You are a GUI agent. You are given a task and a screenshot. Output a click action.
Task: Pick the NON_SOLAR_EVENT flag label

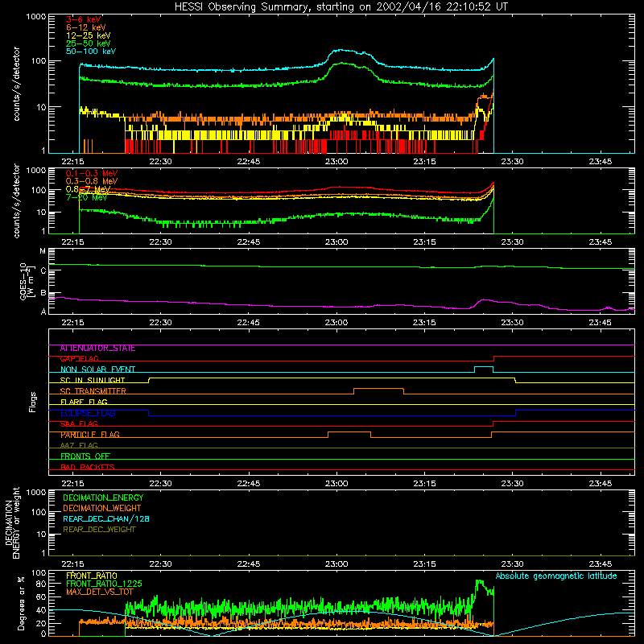pyautogui.click(x=97, y=369)
